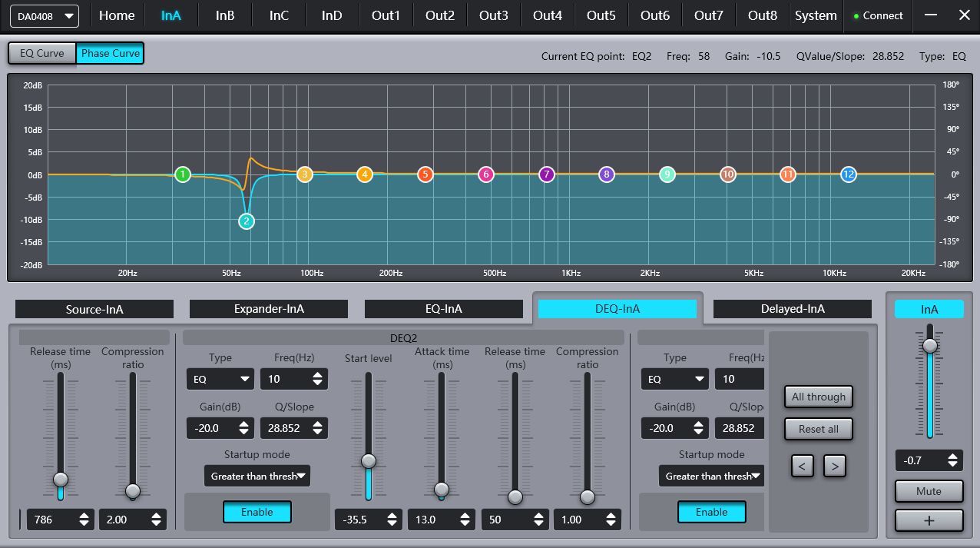Adjust DEQ2 Freq(Hz) stepper arrows
Viewport: 980px width, 548px height.
pyautogui.click(x=317, y=379)
